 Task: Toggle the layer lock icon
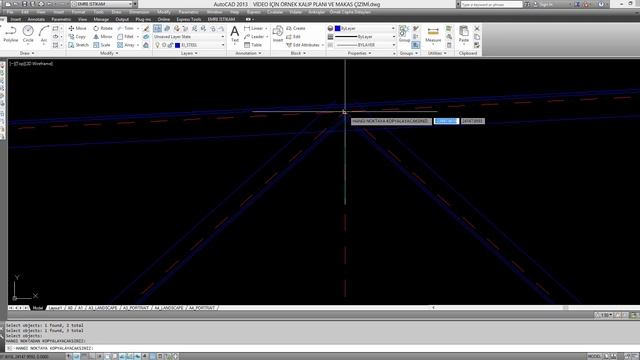tap(171, 45)
